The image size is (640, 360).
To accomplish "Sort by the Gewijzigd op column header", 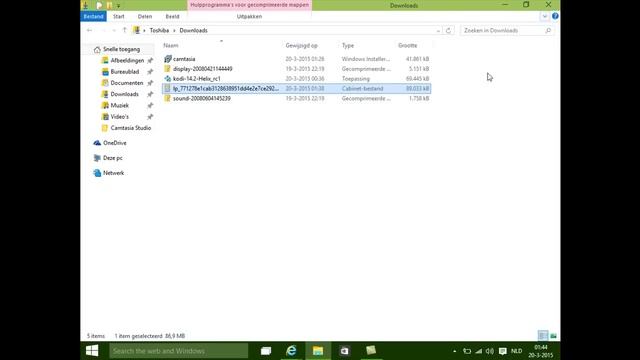I will (x=302, y=45).
